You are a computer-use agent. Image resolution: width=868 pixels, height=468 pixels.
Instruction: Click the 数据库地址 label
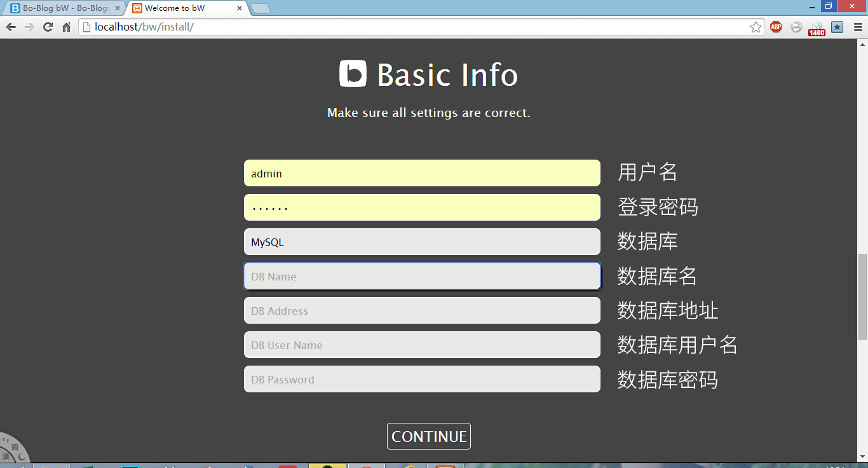(x=668, y=310)
